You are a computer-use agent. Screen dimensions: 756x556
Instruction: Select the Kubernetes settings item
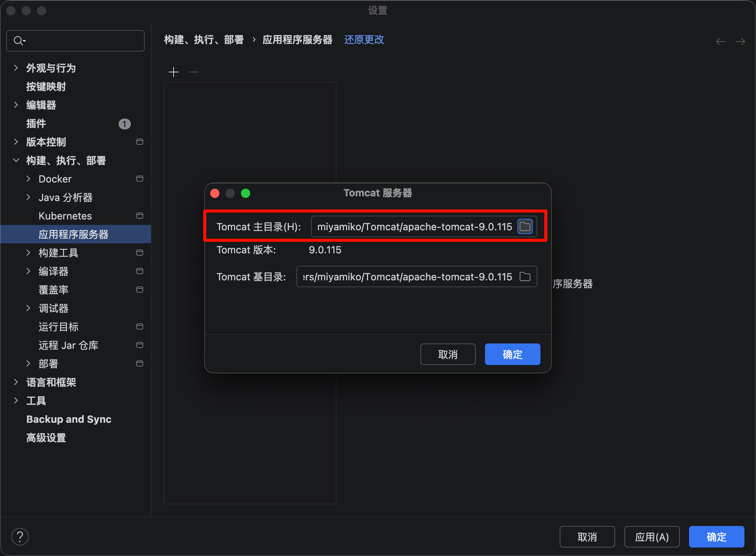click(x=65, y=216)
